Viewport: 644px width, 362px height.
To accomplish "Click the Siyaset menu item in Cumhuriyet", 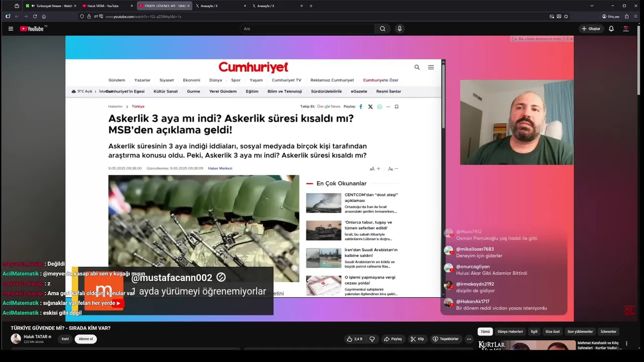I will point(167,80).
